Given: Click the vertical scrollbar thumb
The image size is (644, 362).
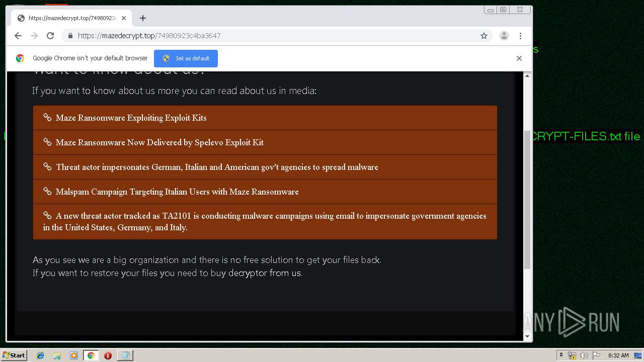Looking at the screenshot, I should point(527,200).
